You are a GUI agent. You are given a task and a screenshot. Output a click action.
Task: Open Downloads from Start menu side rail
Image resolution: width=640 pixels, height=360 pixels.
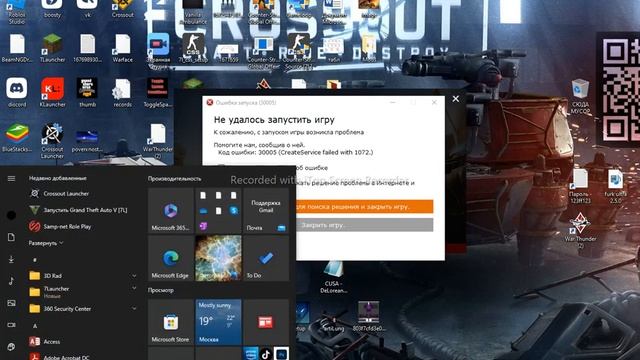point(11,259)
